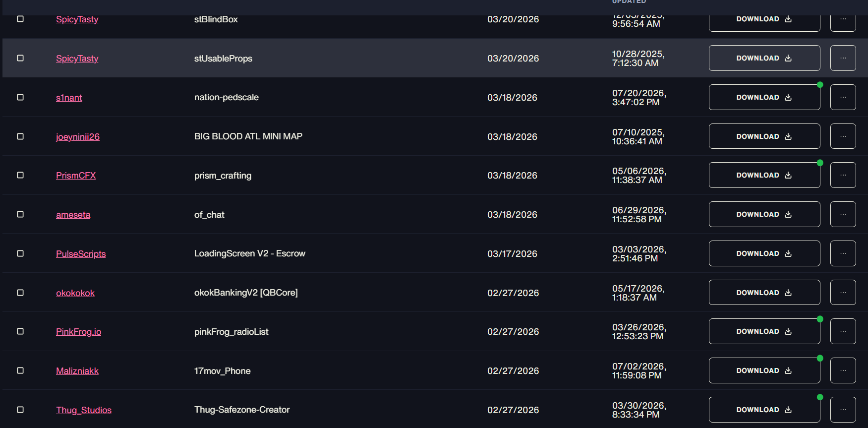Download the nation-pedscale asset
This screenshot has width=868, height=428.
click(x=764, y=97)
